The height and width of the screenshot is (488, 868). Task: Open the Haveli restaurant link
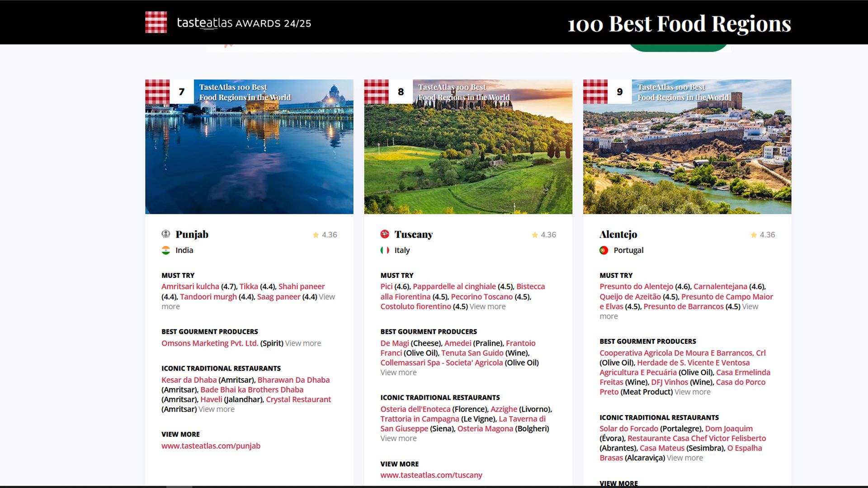[211, 399]
